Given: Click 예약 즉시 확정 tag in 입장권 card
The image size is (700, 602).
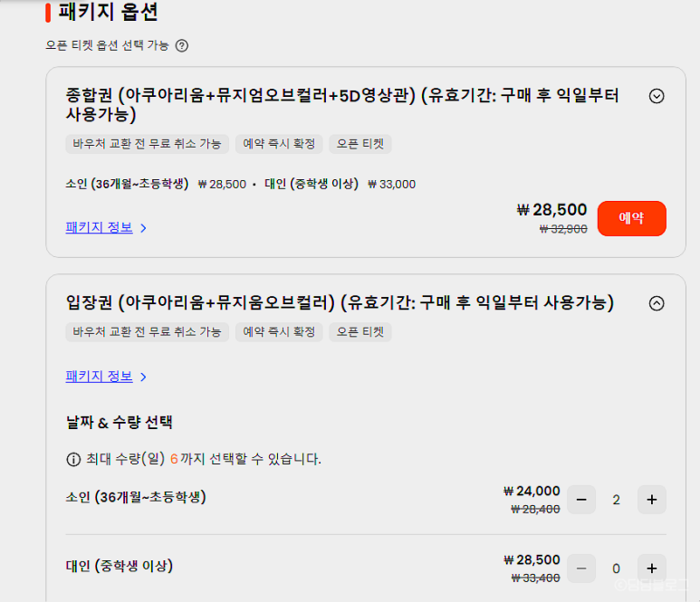Looking at the screenshot, I should pos(279,332).
